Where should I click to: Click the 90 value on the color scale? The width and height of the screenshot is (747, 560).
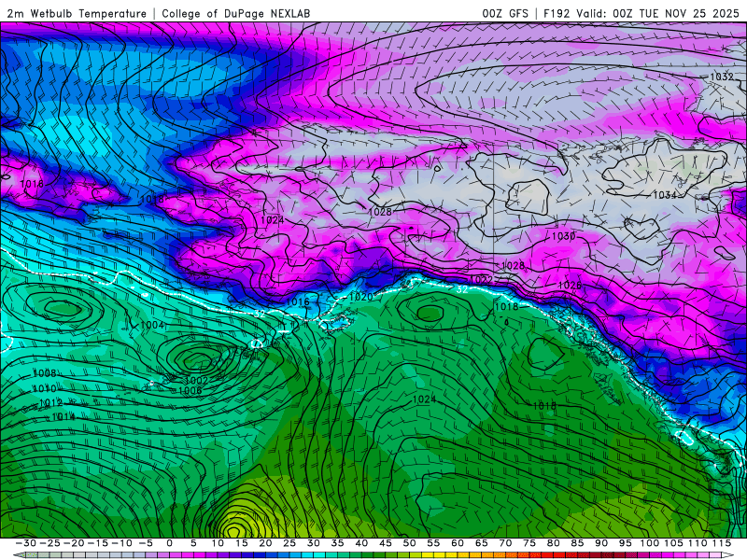coord(601,543)
